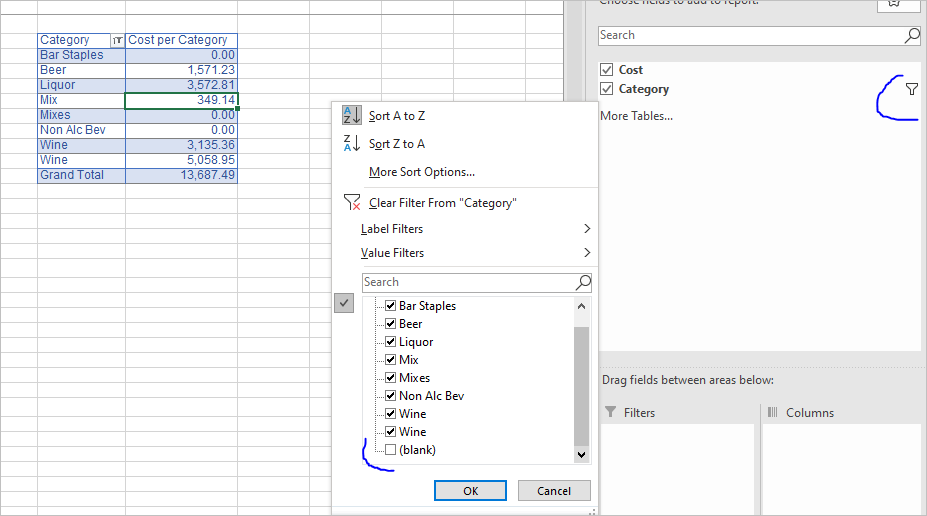
Task: Click the filter funnel icon beside the Category field
Action: click(x=912, y=89)
